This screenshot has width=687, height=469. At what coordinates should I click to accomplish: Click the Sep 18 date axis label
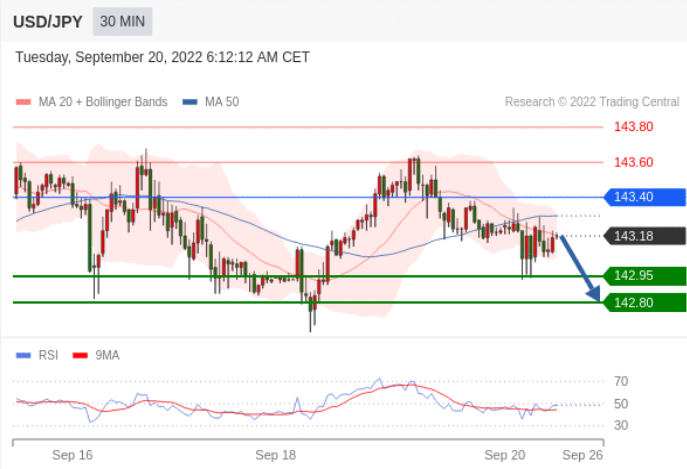pos(276,455)
